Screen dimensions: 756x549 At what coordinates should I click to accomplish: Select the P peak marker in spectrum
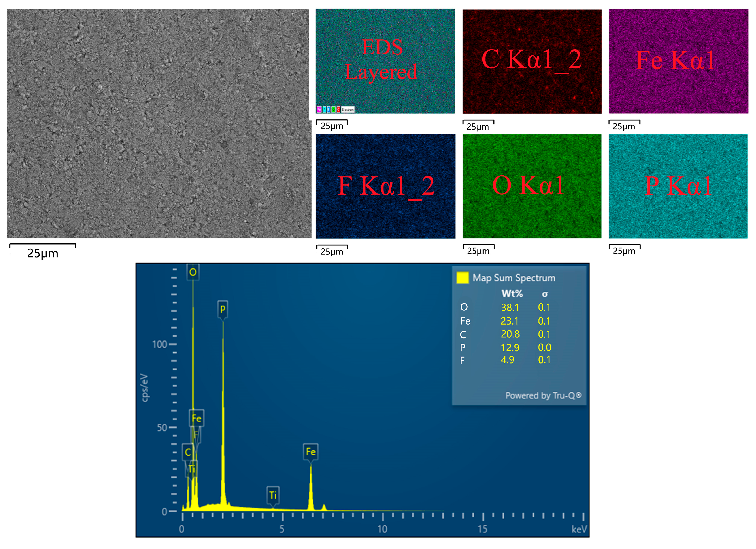click(223, 309)
